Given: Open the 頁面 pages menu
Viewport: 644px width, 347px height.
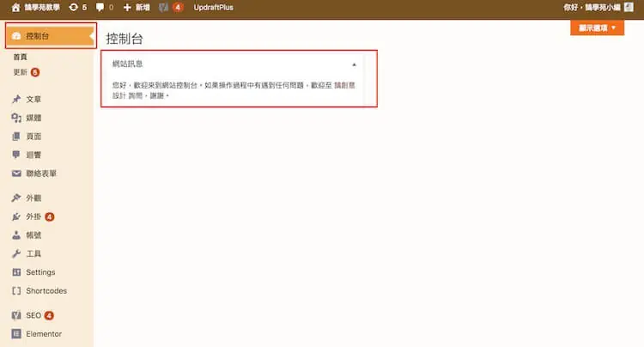Looking at the screenshot, I should [x=33, y=137].
